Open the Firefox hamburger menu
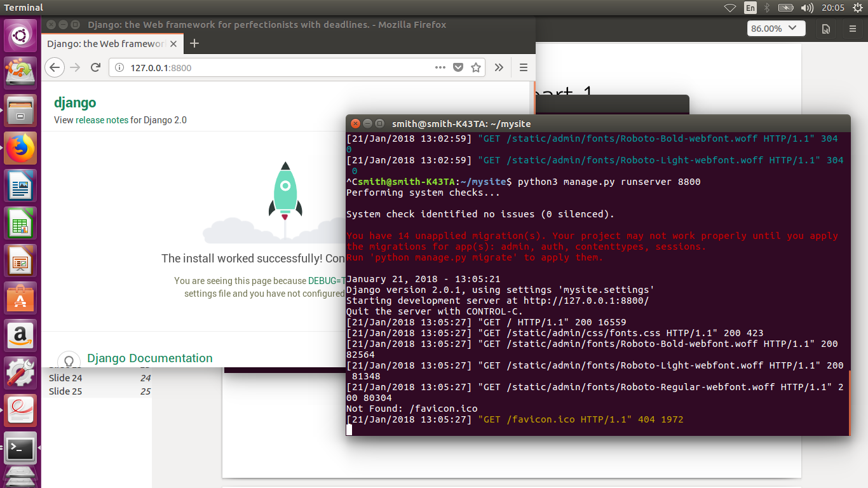 pos(524,67)
